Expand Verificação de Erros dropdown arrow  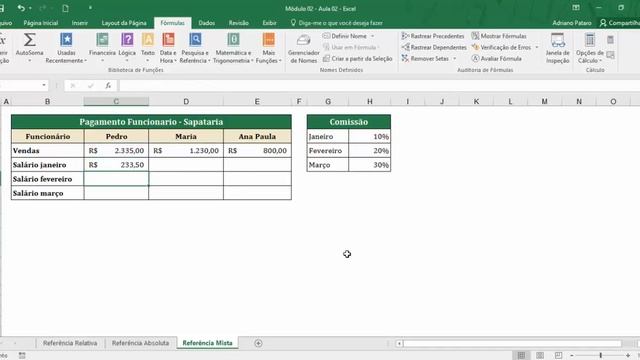[537, 47]
